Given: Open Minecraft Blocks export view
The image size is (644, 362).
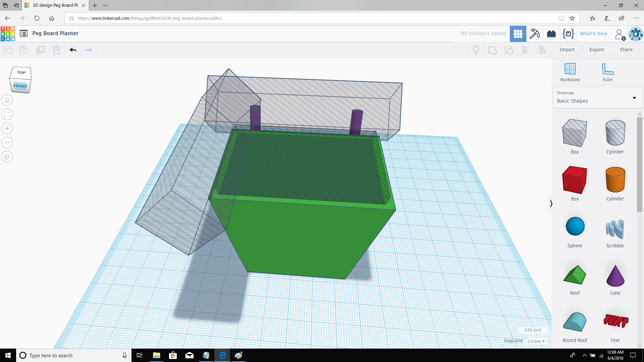Looking at the screenshot, I should [x=535, y=34].
